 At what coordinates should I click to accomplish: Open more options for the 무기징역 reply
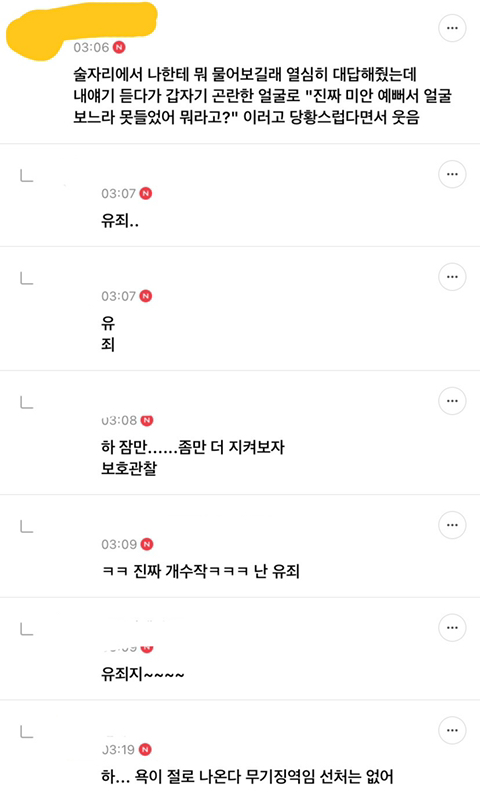(x=452, y=730)
